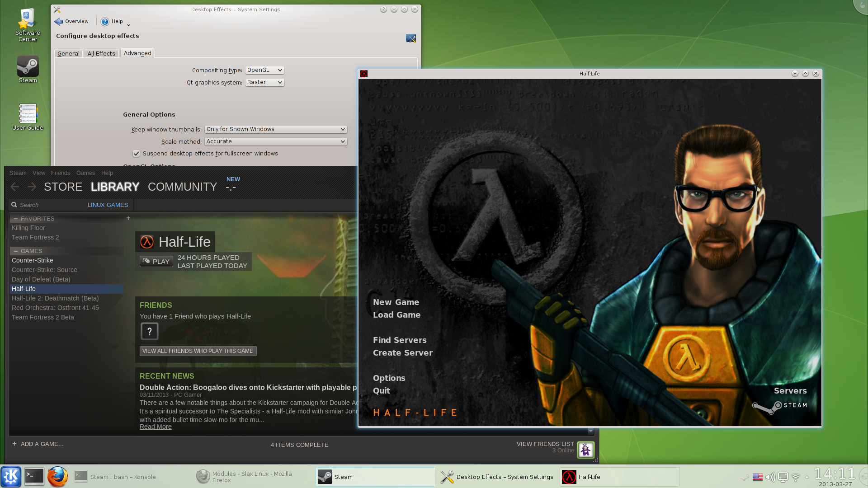Click the Steam forward navigation arrow
Viewport: 868px width, 488px height.
32,187
